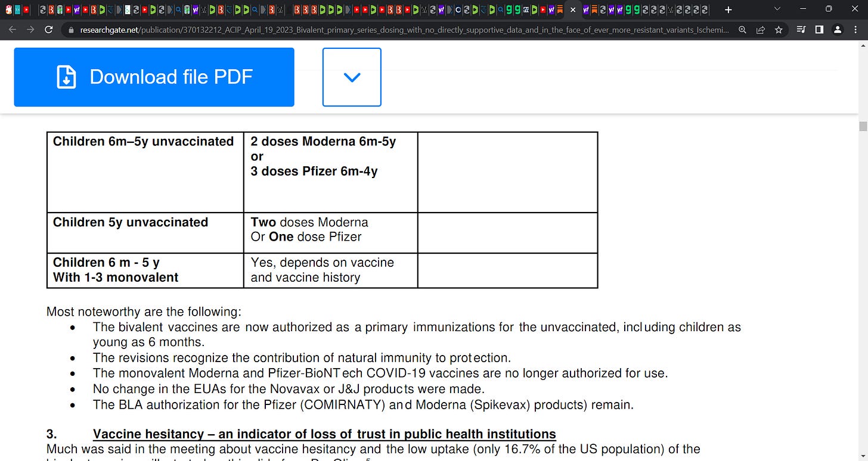This screenshot has width=868, height=461.
Task: Restore down the Chrome window
Action: pos(828,9)
